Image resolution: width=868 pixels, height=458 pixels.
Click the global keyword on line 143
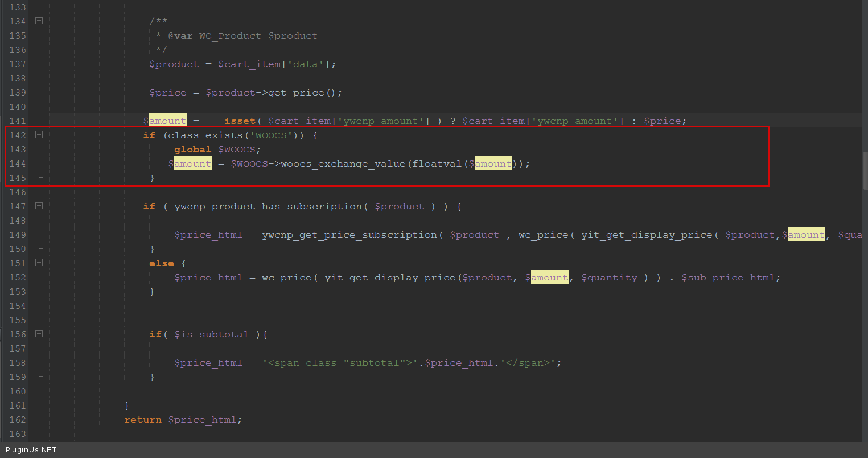pos(193,150)
